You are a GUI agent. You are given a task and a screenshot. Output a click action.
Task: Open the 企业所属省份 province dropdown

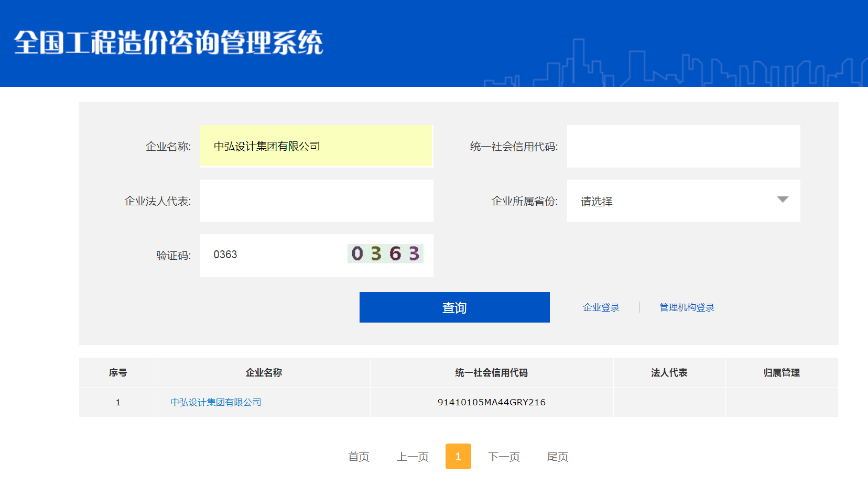pos(683,201)
